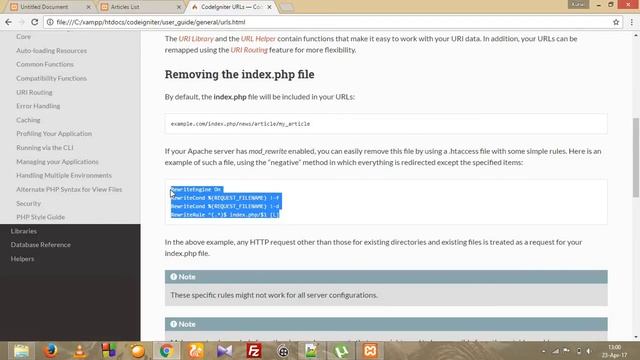Image resolution: width=640 pixels, height=360 pixels.
Task: Open the colorful Windows-logo taskbar icon
Action: tap(109, 351)
